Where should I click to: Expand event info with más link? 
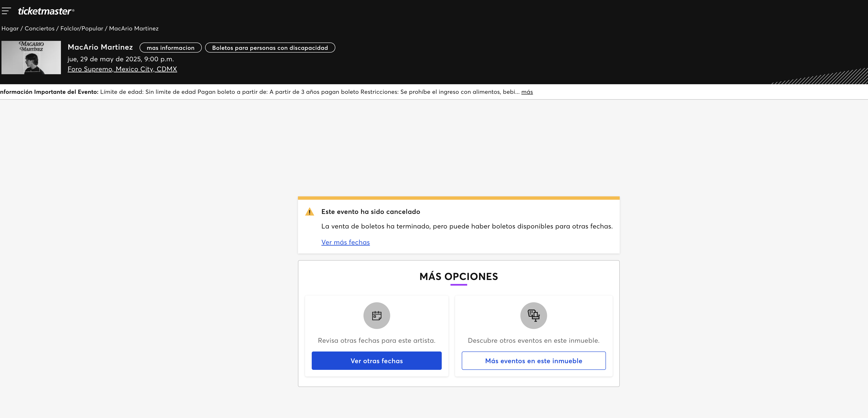coord(527,92)
